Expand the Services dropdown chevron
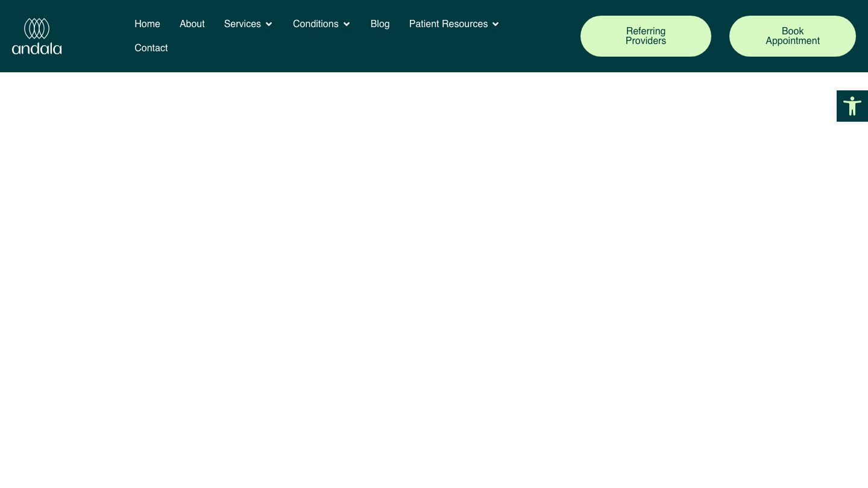 pyautogui.click(x=269, y=24)
